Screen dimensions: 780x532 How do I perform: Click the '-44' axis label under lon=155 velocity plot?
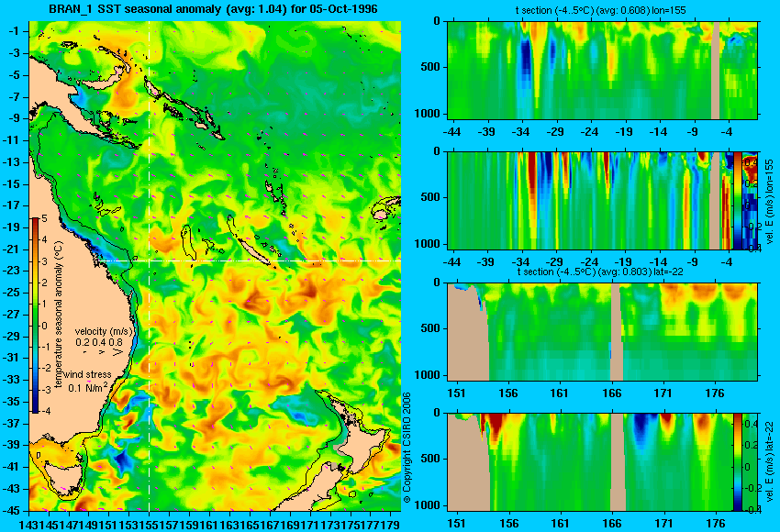pyautogui.click(x=451, y=262)
